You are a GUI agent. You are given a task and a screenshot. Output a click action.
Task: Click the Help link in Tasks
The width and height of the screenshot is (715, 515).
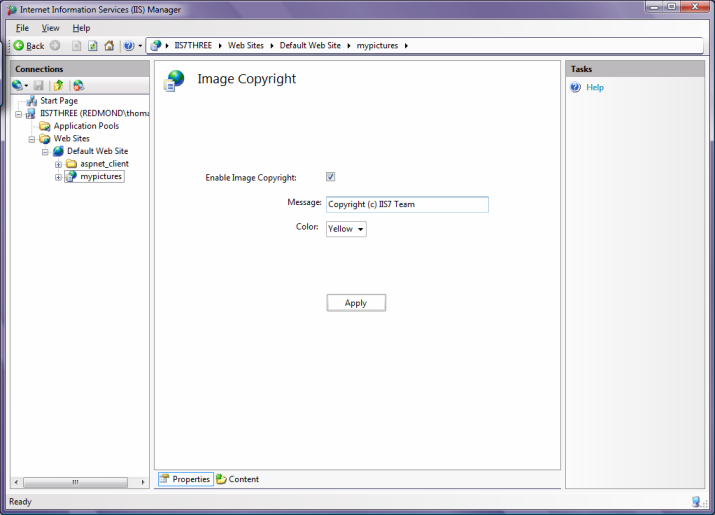[595, 87]
